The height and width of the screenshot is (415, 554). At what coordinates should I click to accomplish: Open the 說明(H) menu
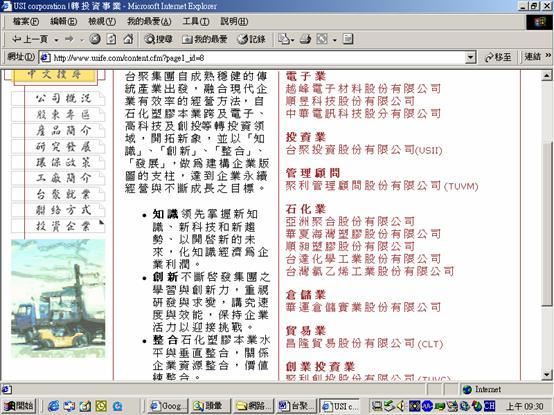[234, 22]
